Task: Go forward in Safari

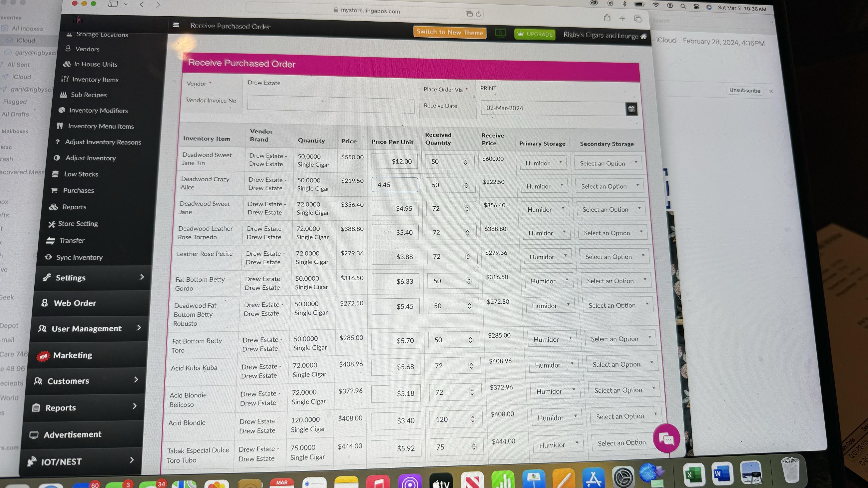Action: (158, 5)
